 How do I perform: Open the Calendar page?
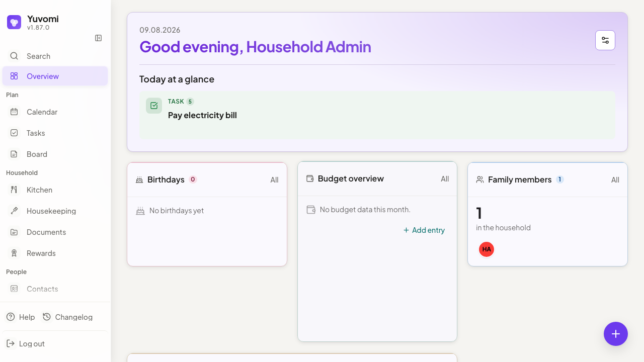click(x=55, y=112)
